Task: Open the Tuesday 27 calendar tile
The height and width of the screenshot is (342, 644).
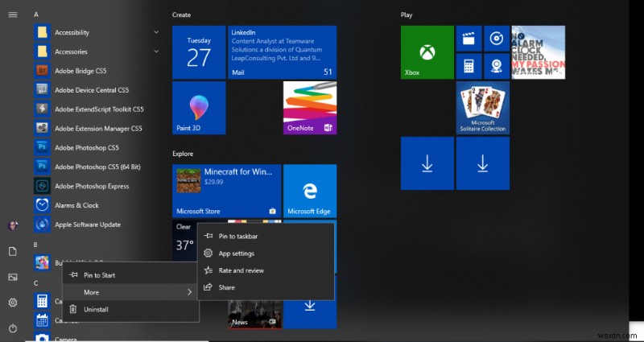Action: point(199,52)
